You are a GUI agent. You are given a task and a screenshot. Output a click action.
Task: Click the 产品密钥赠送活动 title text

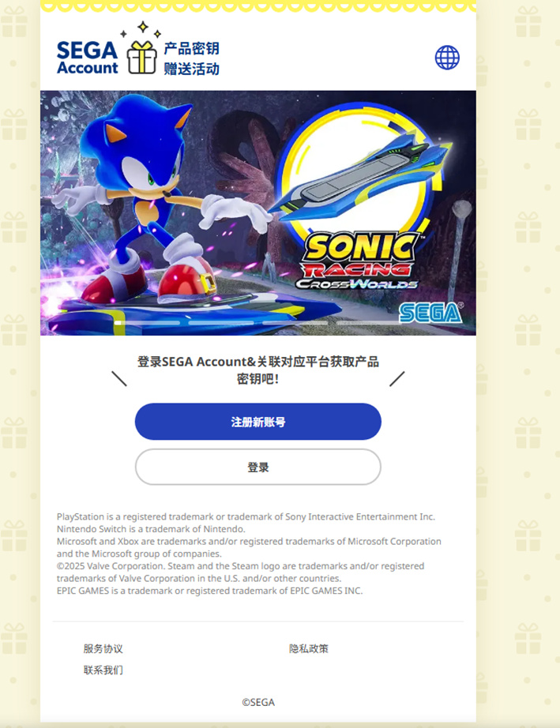191,58
